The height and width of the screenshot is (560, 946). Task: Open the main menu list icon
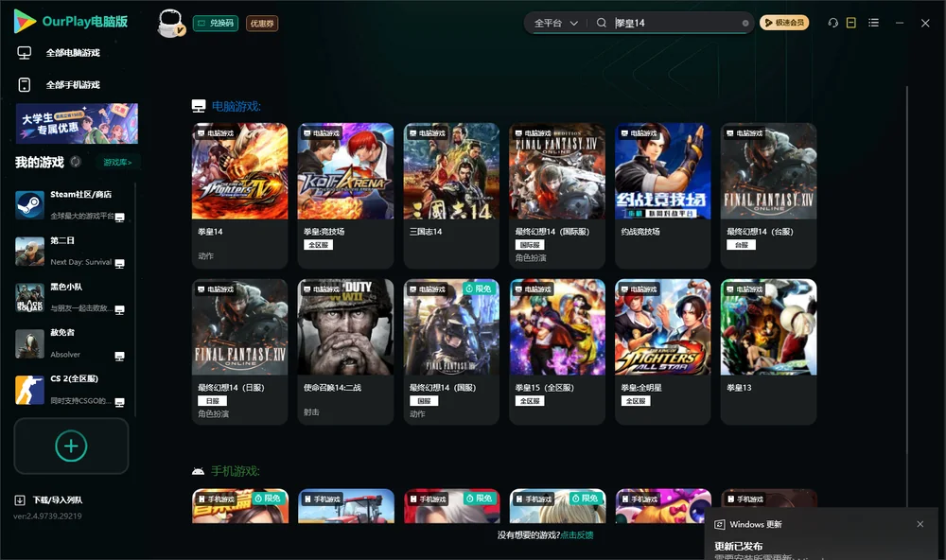click(x=873, y=23)
